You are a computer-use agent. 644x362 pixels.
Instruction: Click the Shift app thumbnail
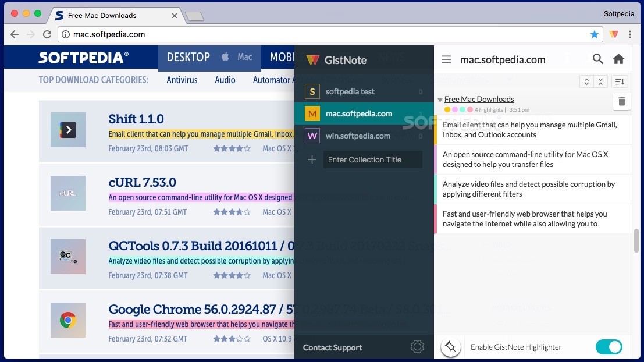click(x=68, y=130)
